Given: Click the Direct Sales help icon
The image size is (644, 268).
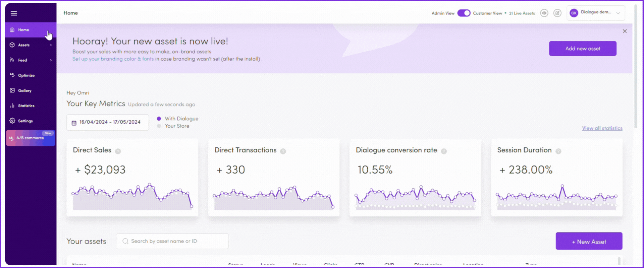Looking at the screenshot, I should (118, 151).
